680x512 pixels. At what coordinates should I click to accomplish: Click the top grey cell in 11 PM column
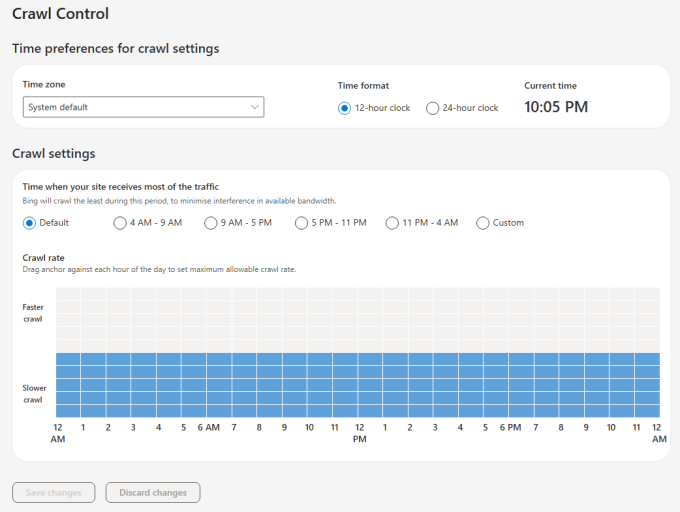[647, 294]
